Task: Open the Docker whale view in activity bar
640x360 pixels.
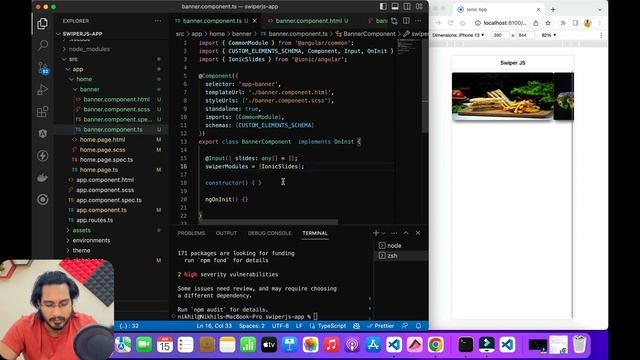Action: click(42, 178)
